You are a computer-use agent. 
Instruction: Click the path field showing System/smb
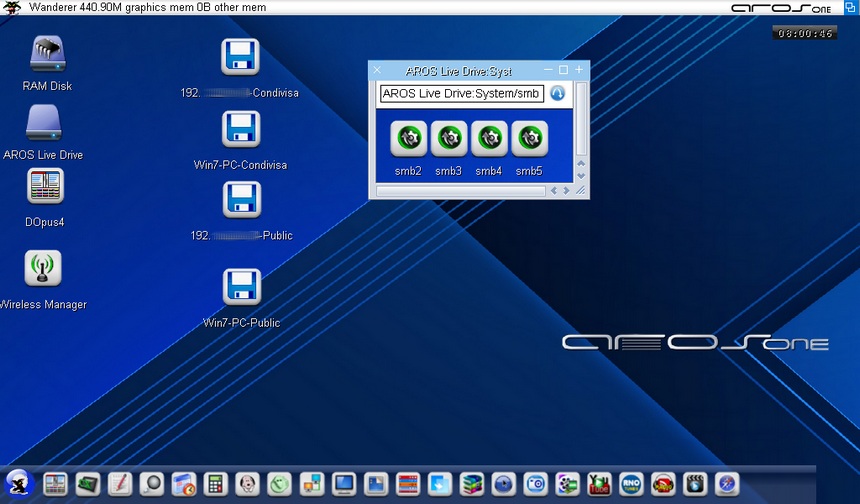tap(461, 94)
